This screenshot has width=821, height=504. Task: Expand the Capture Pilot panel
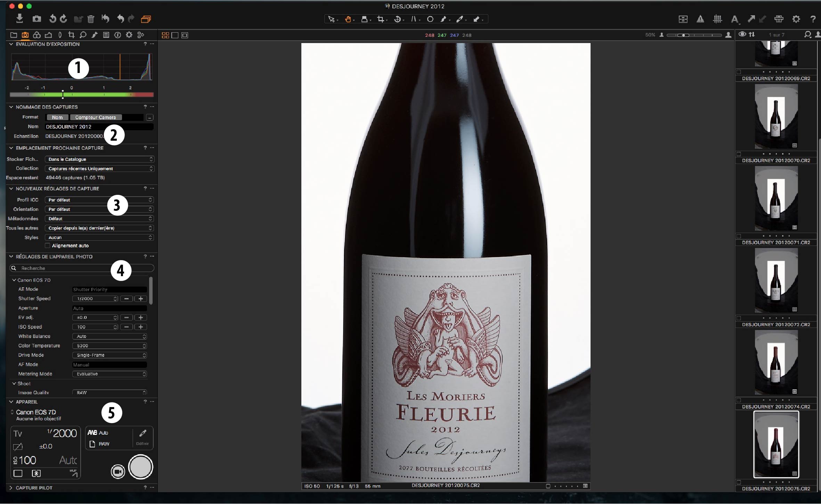(x=11, y=488)
